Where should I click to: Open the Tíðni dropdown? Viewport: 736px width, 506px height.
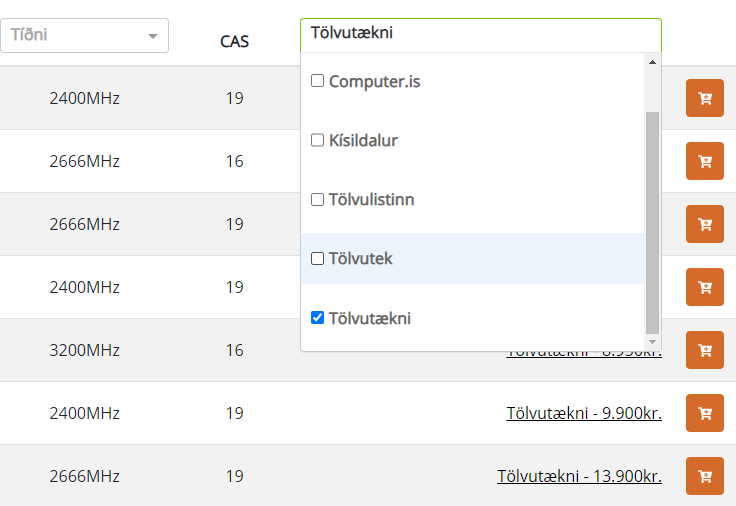(80, 35)
